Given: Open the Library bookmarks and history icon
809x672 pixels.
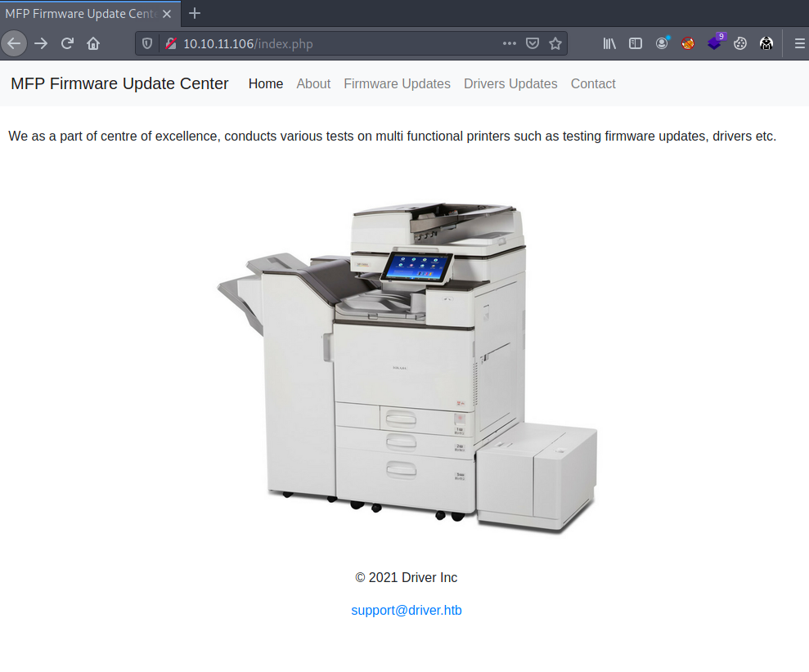Looking at the screenshot, I should coord(609,44).
